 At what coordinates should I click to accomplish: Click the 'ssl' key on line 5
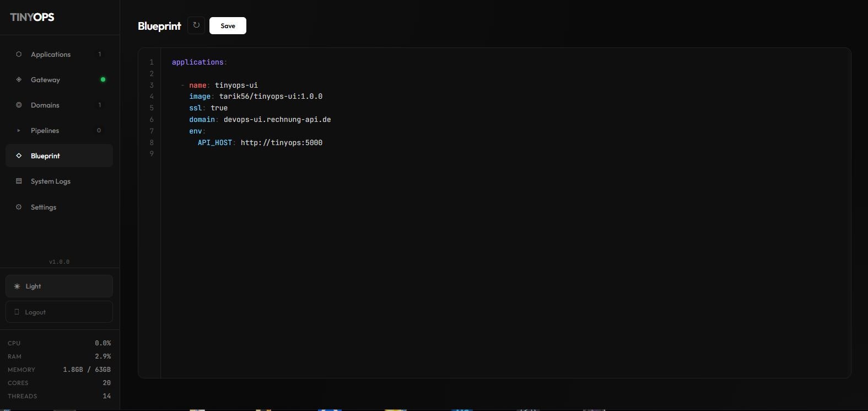pyautogui.click(x=195, y=108)
